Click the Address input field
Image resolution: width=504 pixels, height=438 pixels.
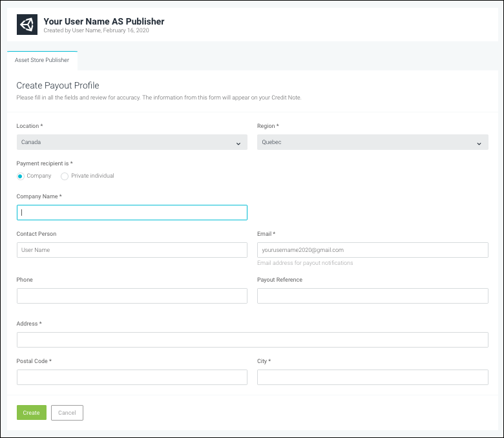click(x=252, y=340)
